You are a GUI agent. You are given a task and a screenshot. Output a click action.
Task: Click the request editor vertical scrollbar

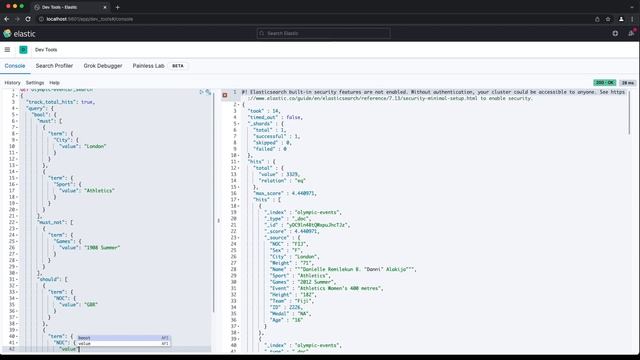click(x=213, y=203)
